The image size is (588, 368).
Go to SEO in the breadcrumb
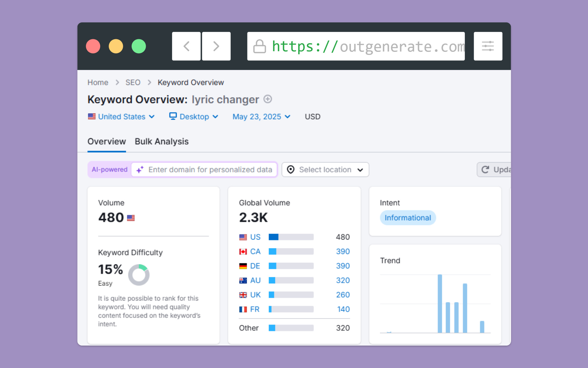[x=133, y=82]
